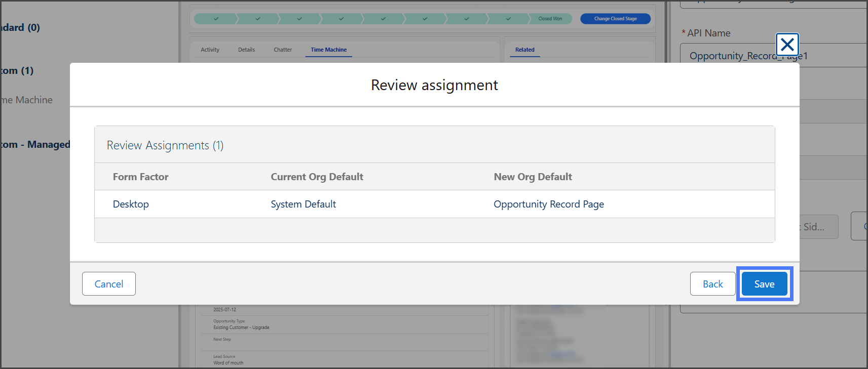Select the Related tab

pos(524,50)
